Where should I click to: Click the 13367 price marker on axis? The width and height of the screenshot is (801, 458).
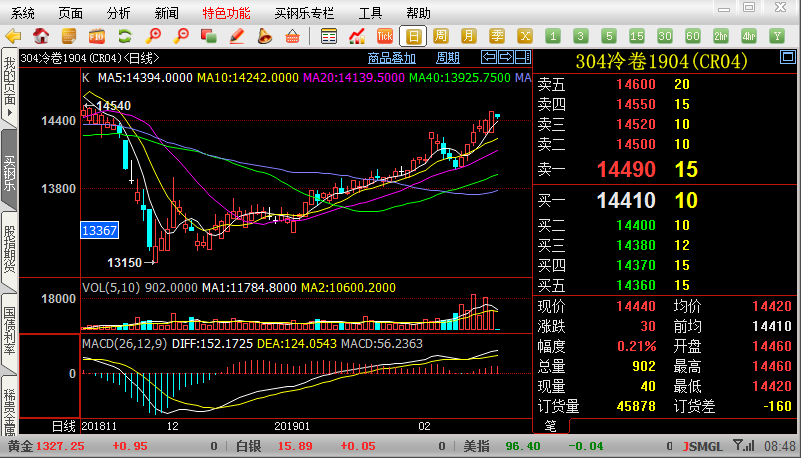pyautogui.click(x=100, y=231)
